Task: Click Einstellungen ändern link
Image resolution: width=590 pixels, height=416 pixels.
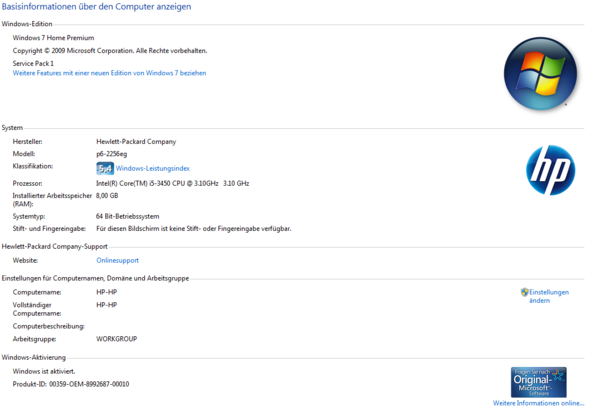Action: coord(549,296)
